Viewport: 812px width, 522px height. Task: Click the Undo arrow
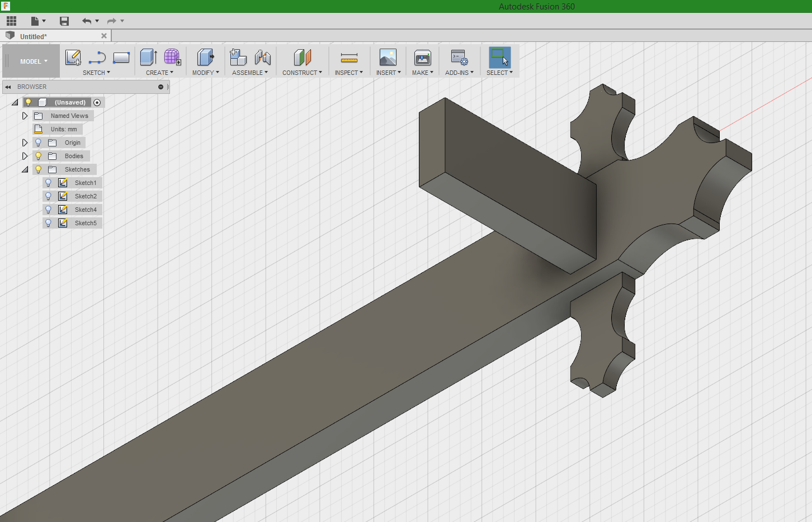point(87,21)
